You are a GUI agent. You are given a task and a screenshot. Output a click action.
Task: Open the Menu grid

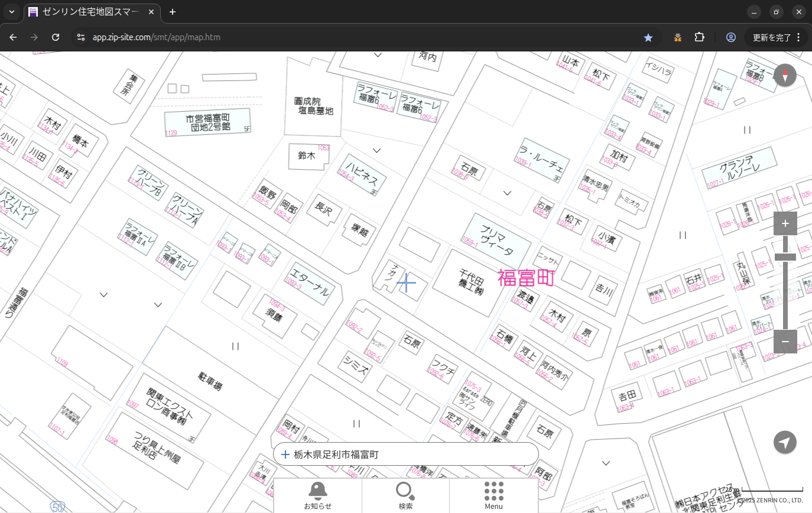493,495
